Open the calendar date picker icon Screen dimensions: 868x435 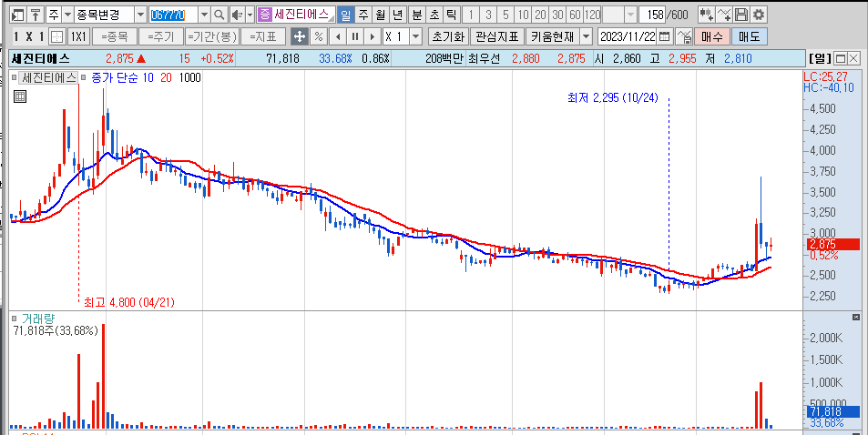(x=665, y=37)
